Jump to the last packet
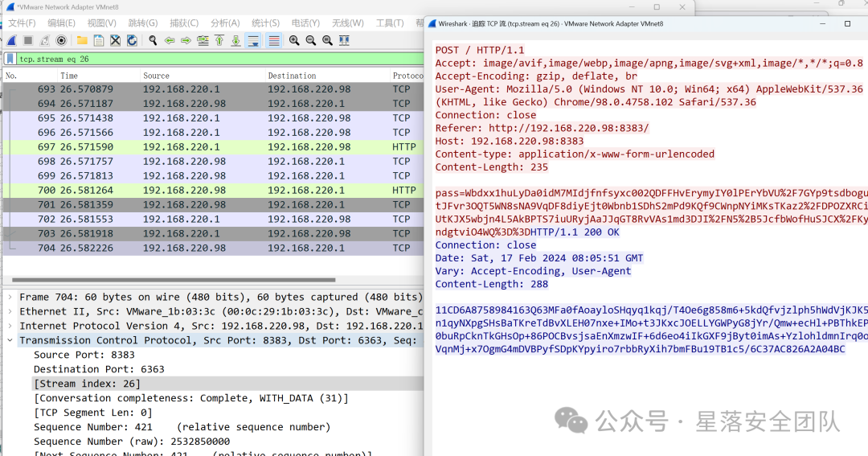Image resolution: width=868 pixels, height=456 pixels. (x=235, y=40)
